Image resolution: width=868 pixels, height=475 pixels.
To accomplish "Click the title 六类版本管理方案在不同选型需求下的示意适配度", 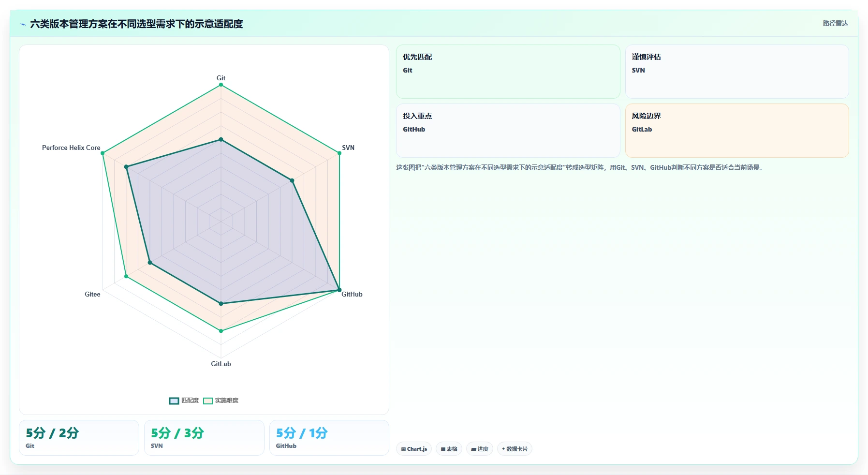I will (x=136, y=24).
